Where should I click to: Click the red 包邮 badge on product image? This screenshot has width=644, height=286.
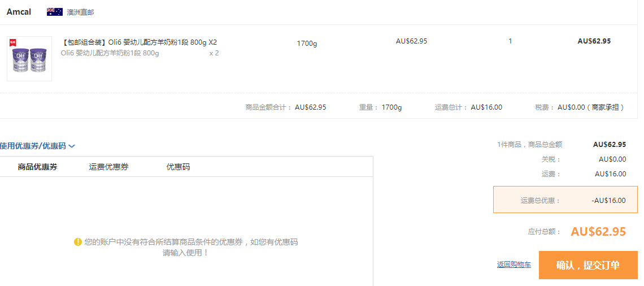(13, 42)
